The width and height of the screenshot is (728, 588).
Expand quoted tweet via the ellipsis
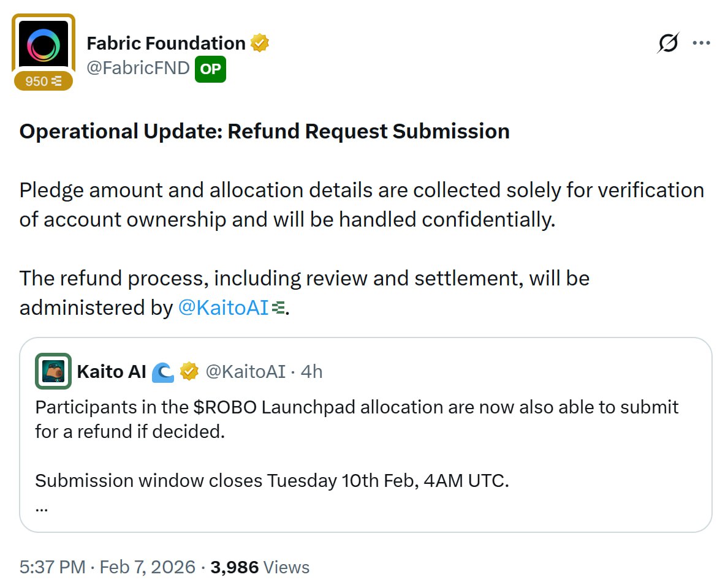(42, 507)
